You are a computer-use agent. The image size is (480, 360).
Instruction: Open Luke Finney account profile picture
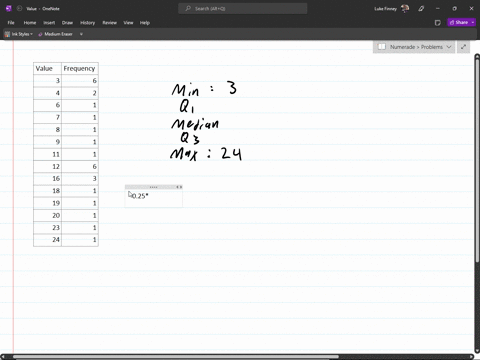pos(405,9)
